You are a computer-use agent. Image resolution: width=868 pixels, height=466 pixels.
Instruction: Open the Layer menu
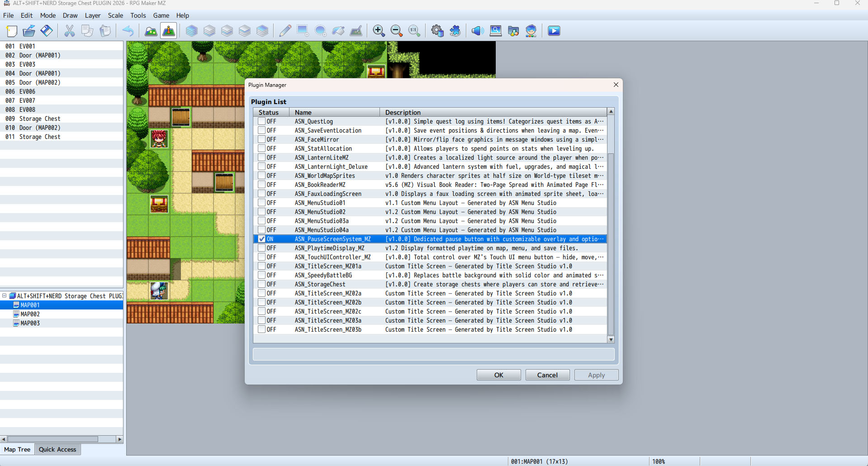(93, 15)
